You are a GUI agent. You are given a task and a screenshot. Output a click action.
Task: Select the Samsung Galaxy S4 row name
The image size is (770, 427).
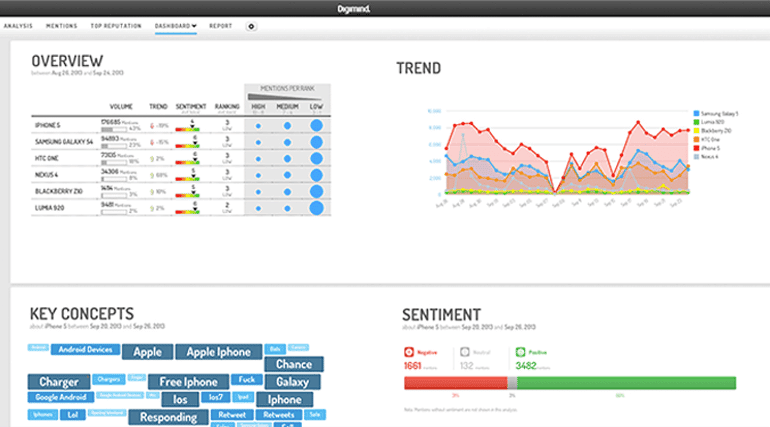64,142
